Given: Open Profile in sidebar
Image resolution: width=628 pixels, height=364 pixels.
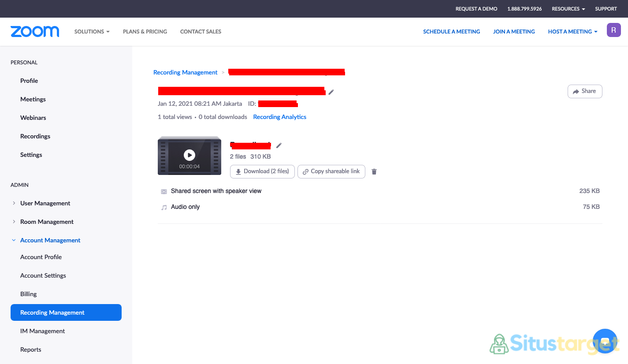Looking at the screenshot, I should point(29,81).
